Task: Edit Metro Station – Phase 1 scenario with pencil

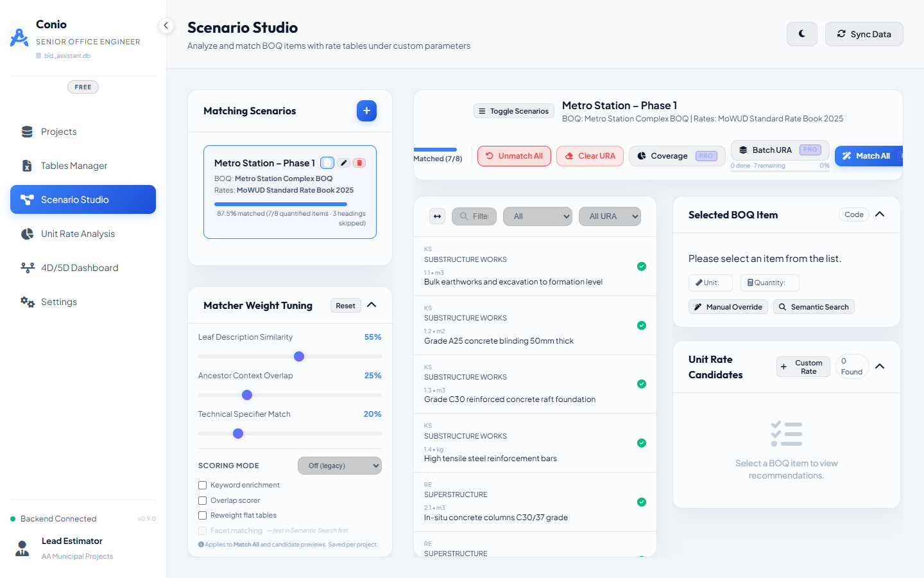Action: [x=344, y=163]
